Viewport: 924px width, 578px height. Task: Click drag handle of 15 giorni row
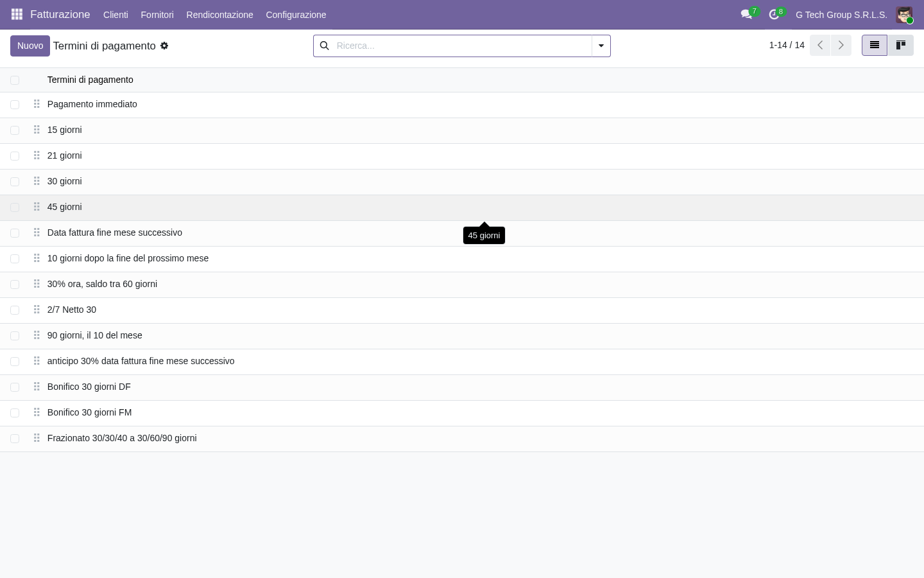[37, 130]
